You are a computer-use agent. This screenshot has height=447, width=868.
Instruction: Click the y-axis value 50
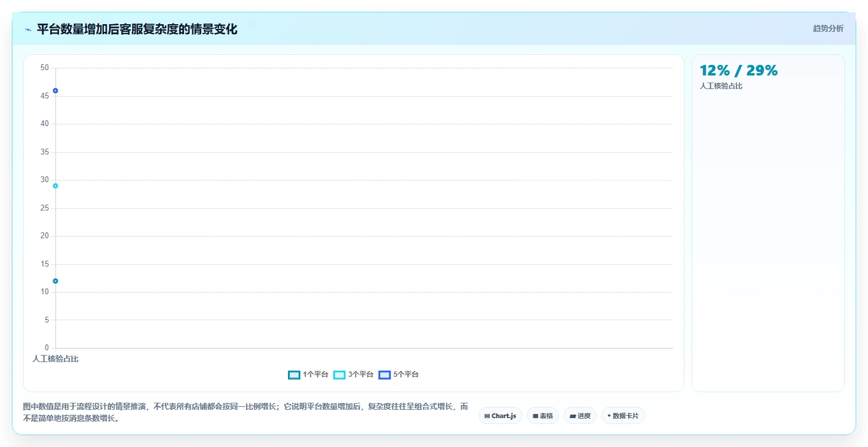coord(45,68)
